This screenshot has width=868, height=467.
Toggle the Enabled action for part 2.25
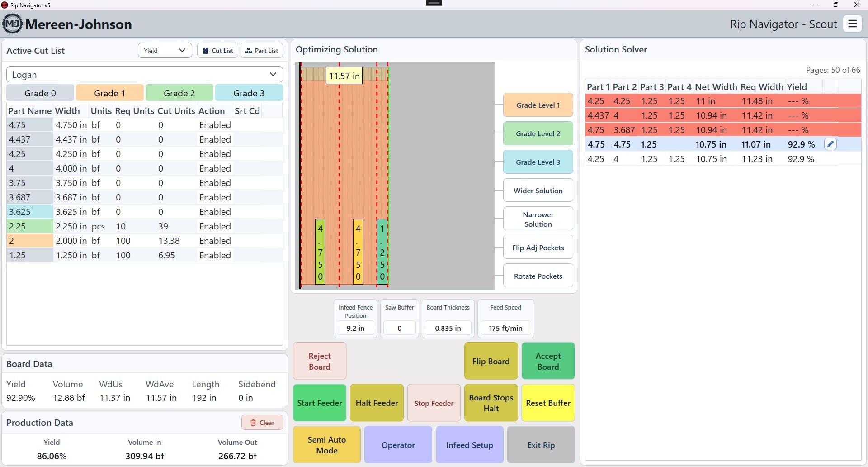click(215, 226)
